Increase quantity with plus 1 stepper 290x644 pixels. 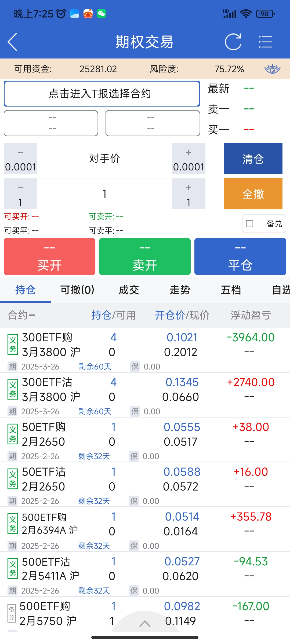point(189,194)
